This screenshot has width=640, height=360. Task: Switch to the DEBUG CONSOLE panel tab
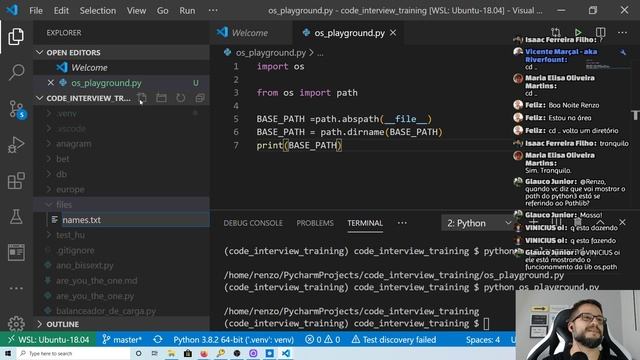tap(253, 223)
